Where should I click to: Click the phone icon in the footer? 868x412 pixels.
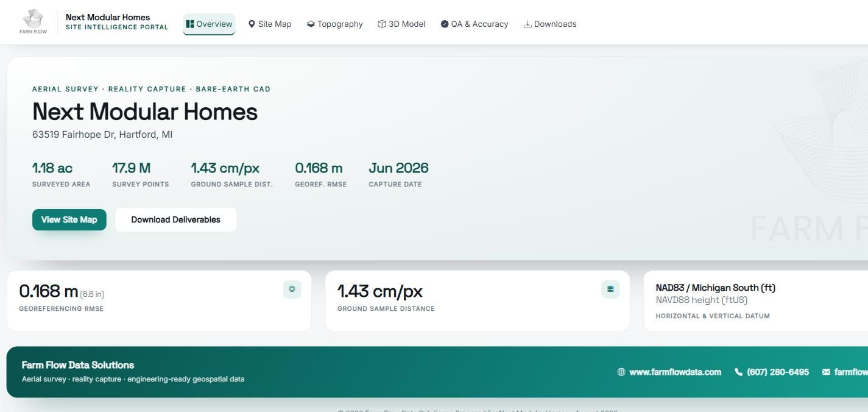tap(739, 372)
